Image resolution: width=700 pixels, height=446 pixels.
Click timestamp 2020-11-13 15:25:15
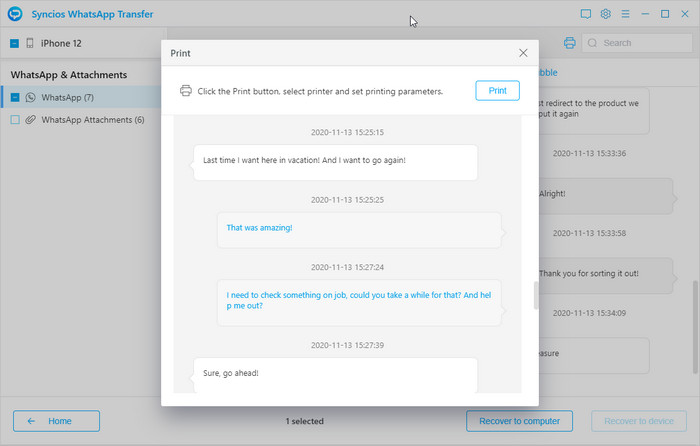point(347,132)
